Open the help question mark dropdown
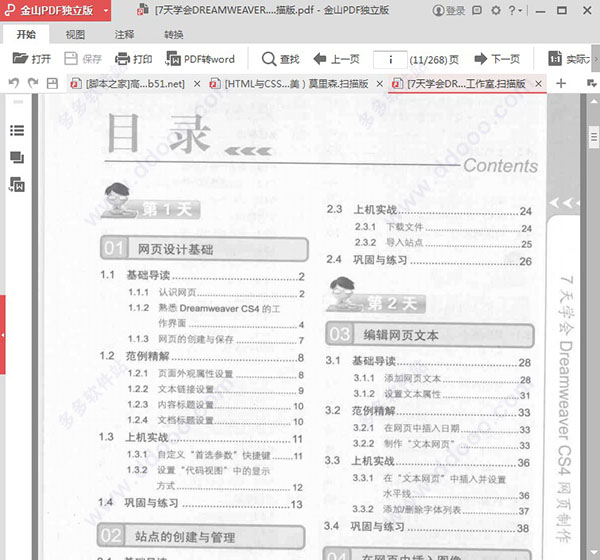The width and height of the screenshot is (600, 560). (x=515, y=10)
